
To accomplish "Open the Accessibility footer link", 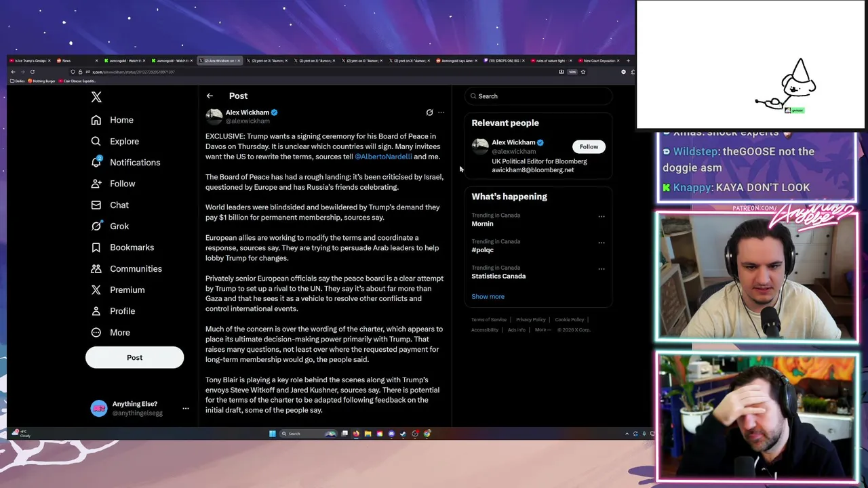I will [485, 330].
